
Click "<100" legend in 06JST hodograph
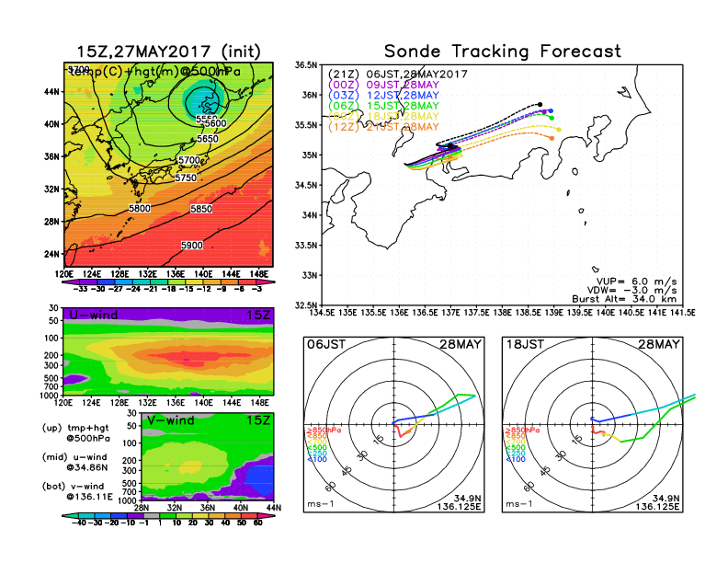[316, 459]
